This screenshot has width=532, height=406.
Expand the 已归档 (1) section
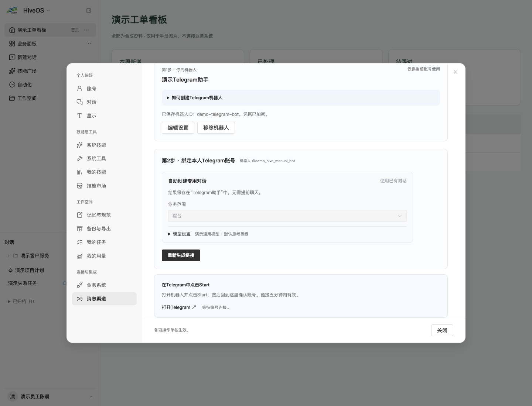click(x=21, y=301)
